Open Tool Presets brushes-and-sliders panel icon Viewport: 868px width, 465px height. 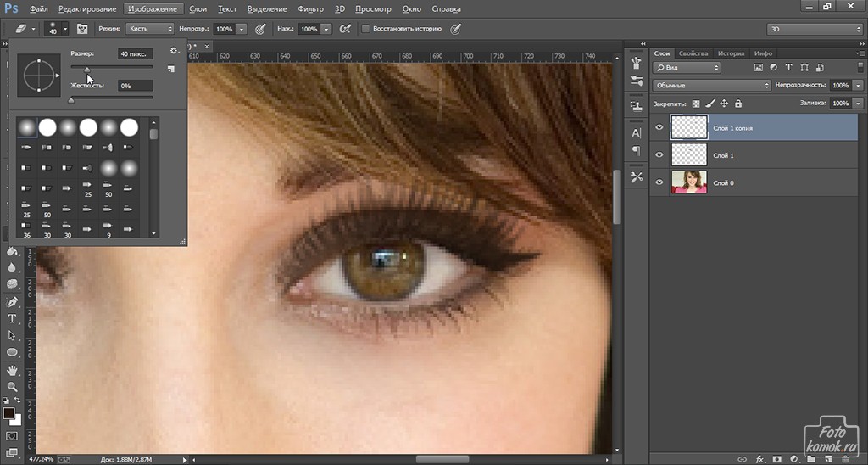pyautogui.click(x=637, y=81)
